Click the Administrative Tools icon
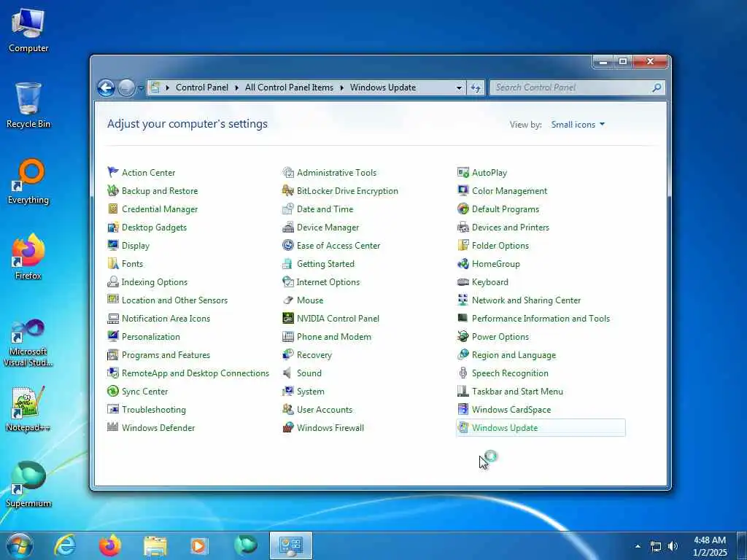Image resolution: width=747 pixels, height=560 pixels. (287, 172)
